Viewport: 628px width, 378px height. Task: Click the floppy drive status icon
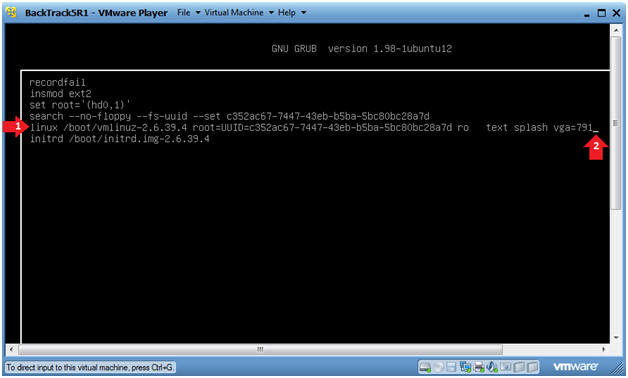click(451, 366)
